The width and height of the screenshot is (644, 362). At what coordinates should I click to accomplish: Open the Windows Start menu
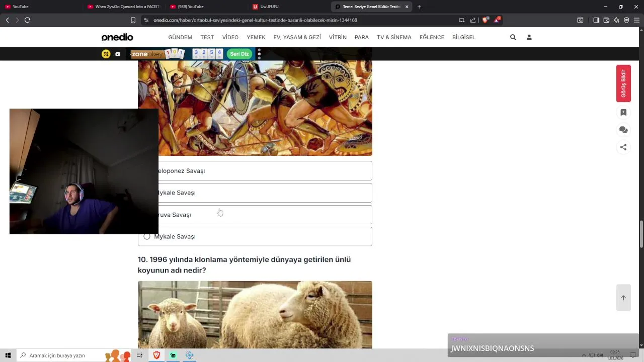[8, 355]
